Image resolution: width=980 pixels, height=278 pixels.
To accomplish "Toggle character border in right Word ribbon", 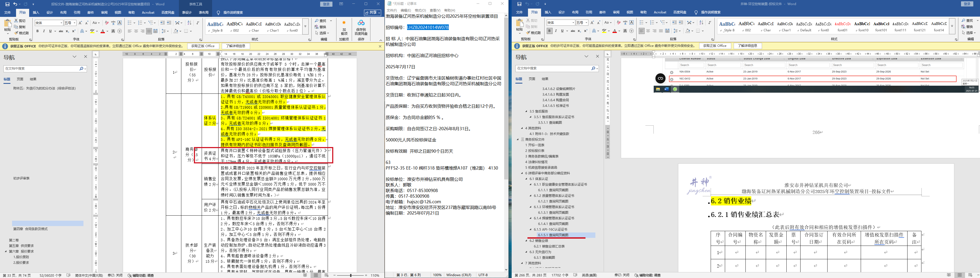I will click(631, 22).
